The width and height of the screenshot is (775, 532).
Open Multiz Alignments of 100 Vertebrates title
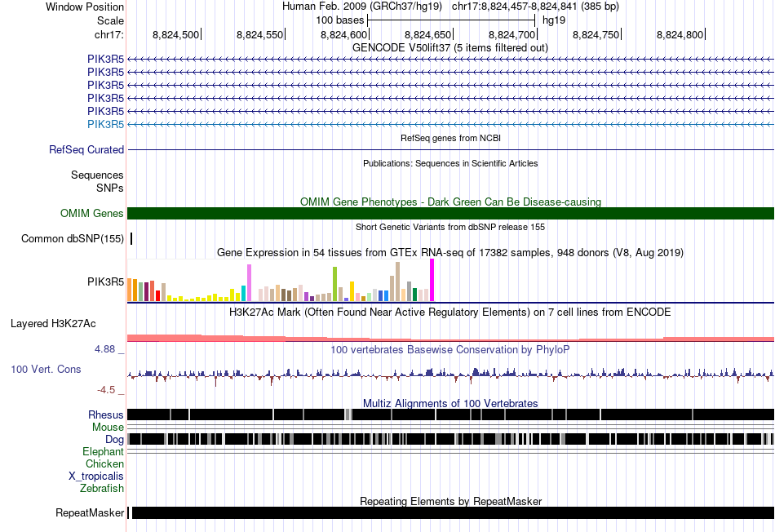coord(450,403)
